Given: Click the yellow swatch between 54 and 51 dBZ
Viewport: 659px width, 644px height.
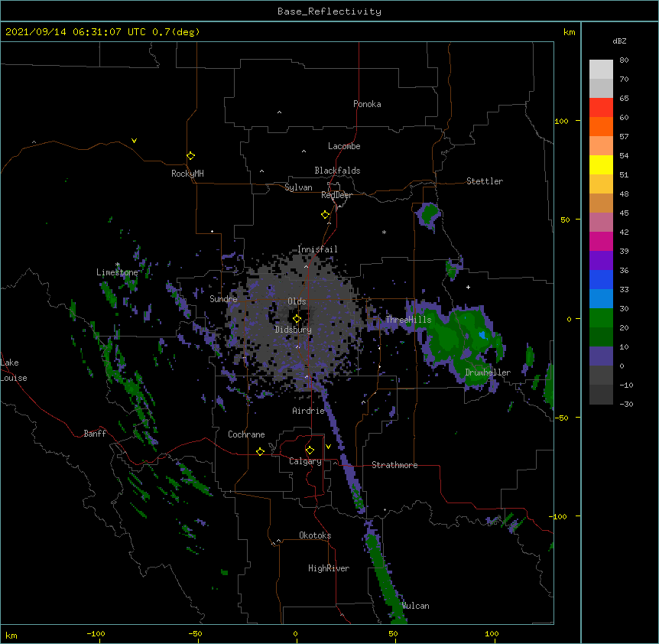Looking at the screenshot, I should [x=601, y=164].
